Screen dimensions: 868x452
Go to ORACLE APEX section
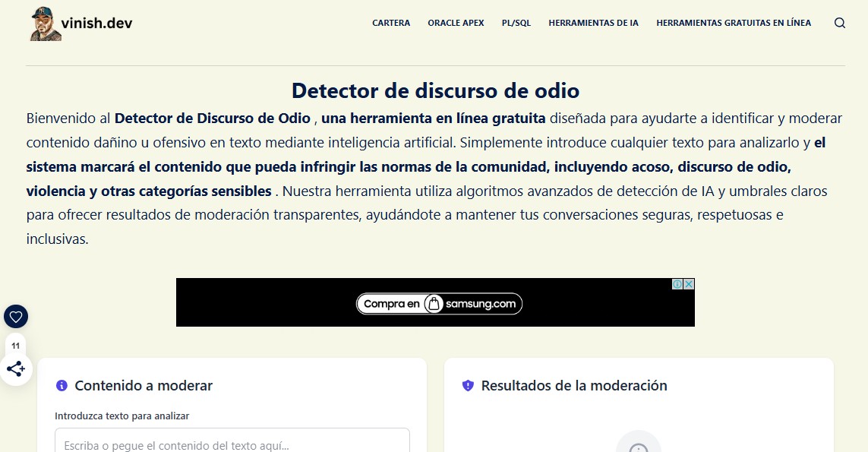[x=456, y=23]
